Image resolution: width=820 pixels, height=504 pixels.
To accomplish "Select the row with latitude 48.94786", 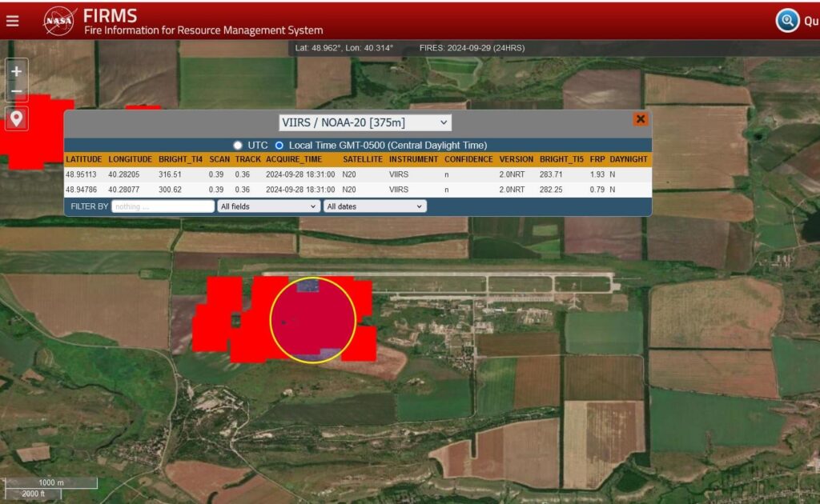I will (x=358, y=190).
